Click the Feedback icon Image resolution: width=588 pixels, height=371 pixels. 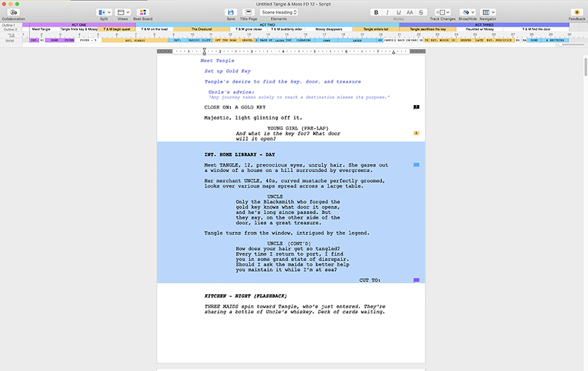coord(577,13)
